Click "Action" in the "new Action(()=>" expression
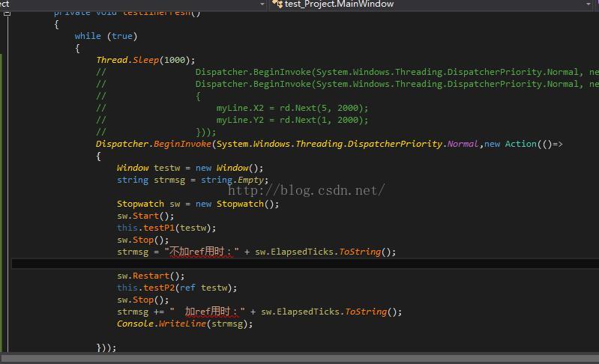Image resolution: width=599 pixels, height=364 pixels. coord(521,144)
